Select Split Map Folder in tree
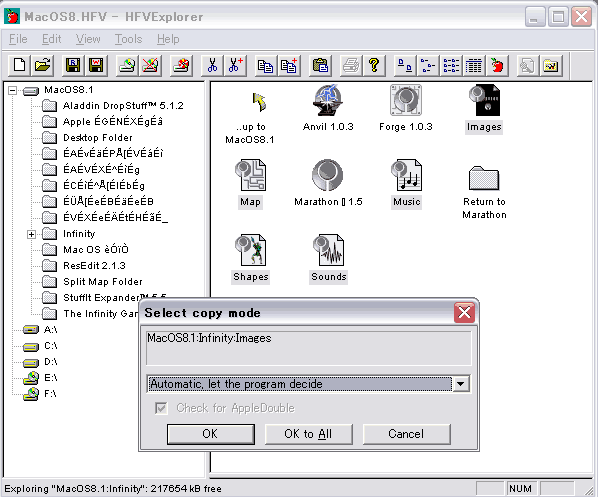The width and height of the screenshot is (598, 497). pos(103,282)
